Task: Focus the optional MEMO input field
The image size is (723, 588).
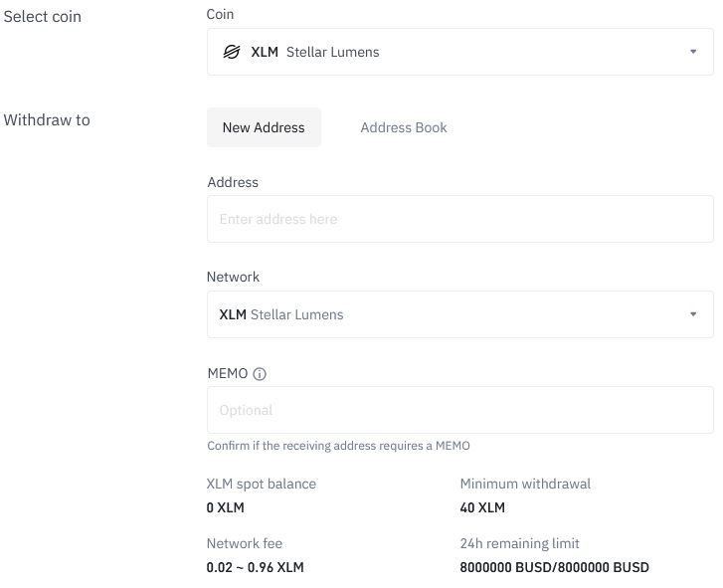Action: pos(460,410)
